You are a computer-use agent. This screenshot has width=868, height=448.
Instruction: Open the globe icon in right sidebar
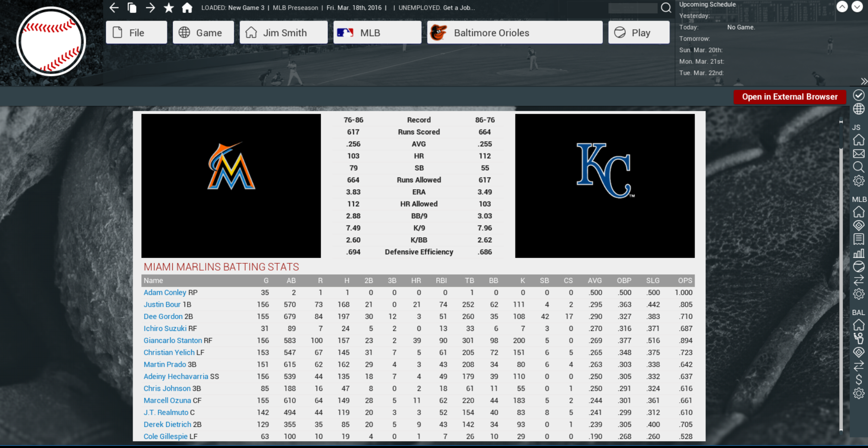tap(858, 109)
